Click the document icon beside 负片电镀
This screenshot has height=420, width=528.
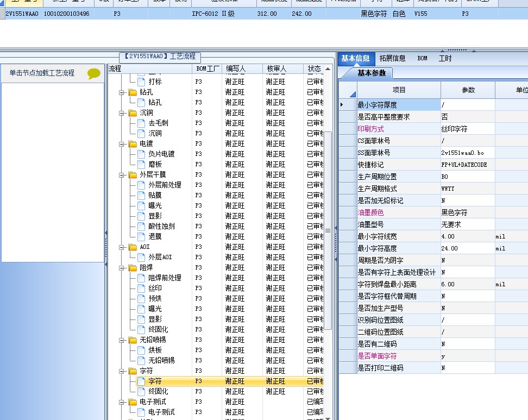(x=142, y=154)
